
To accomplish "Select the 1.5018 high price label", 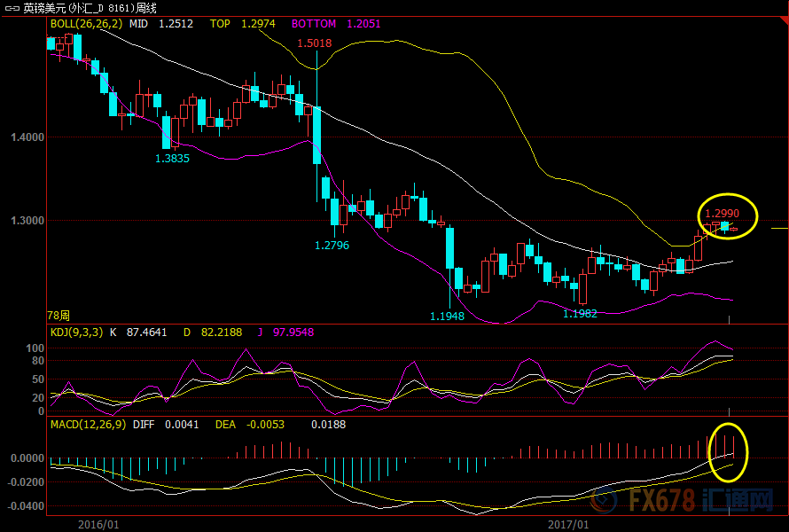I will [x=315, y=43].
